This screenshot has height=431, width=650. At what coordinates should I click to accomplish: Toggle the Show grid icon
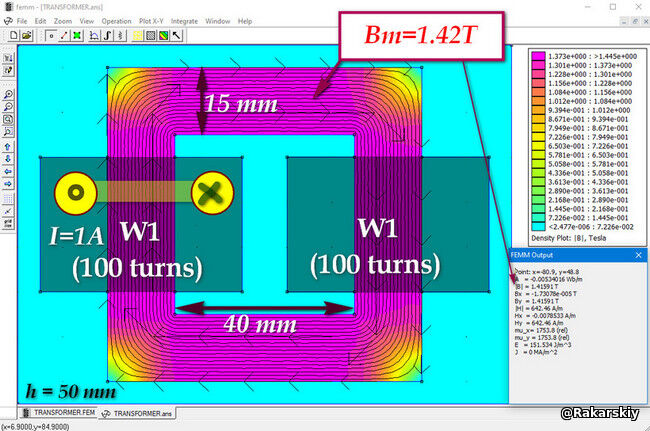tap(8, 199)
